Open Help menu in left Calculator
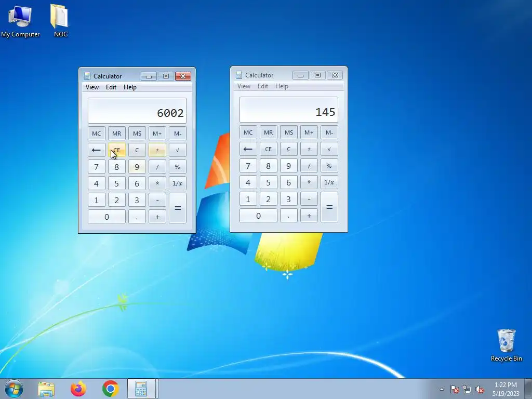The height and width of the screenshot is (399, 532). (130, 87)
